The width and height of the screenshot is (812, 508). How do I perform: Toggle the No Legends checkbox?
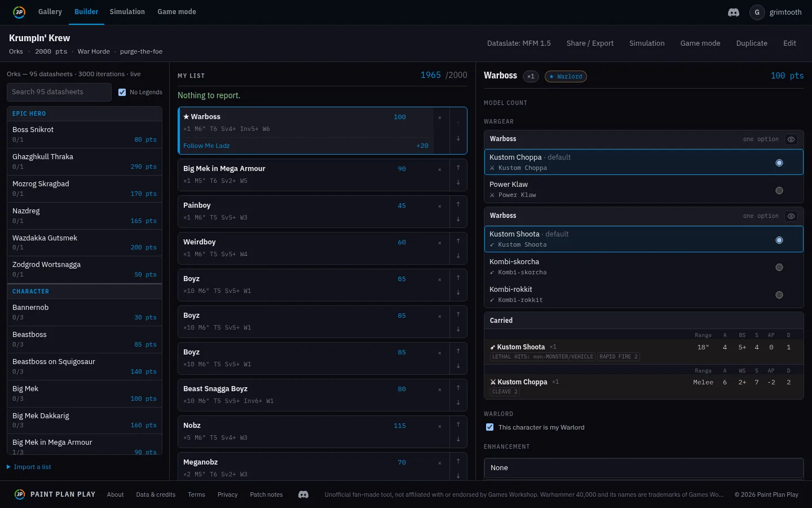pos(122,92)
